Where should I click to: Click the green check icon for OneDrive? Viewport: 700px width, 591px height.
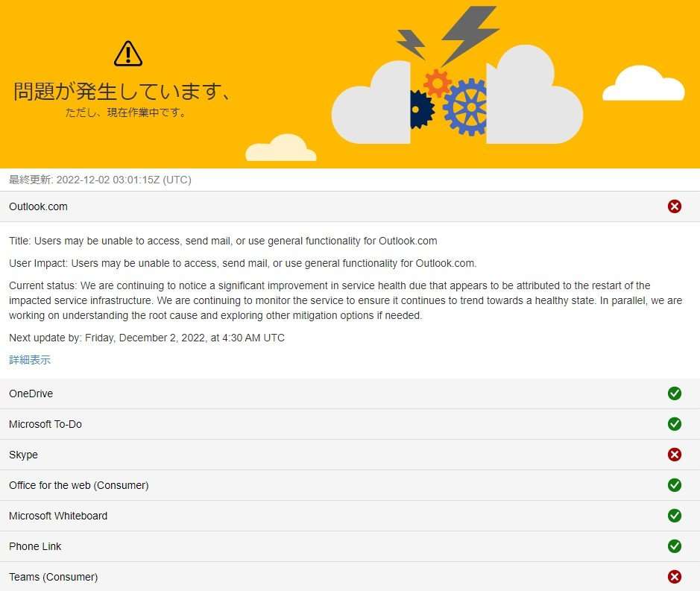(674, 394)
